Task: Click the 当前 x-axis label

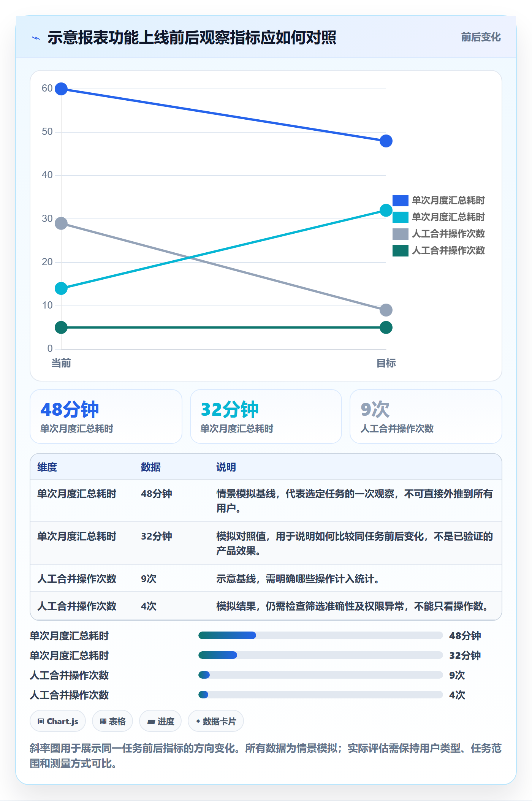Action: click(61, 363)
